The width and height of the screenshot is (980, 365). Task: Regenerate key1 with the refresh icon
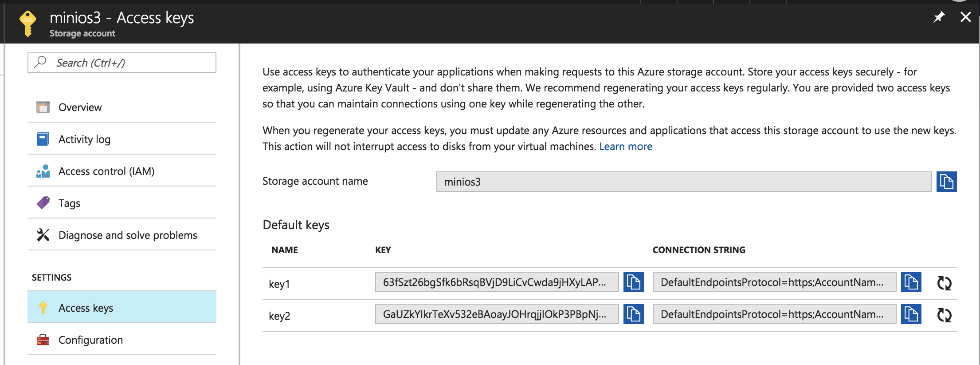[x=944, y=283]
